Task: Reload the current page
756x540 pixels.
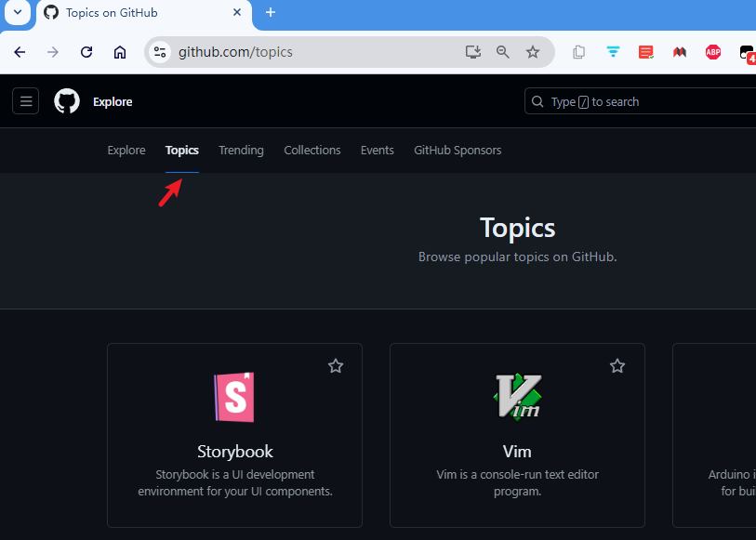Action: tap(86, 52)
